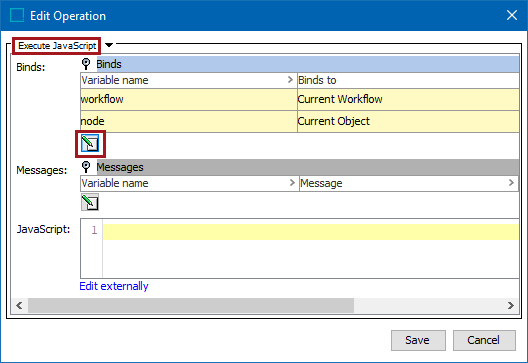The width and height of the screenshot is (528, 363).
Task: Click the horizontal scrollbar right arrow
Action: 511,305
